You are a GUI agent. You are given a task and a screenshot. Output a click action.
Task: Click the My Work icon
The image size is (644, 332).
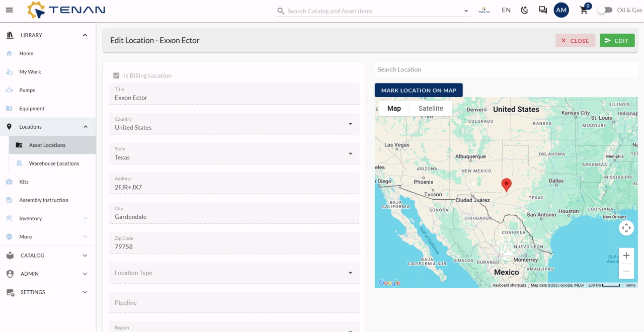click(9, 72)
